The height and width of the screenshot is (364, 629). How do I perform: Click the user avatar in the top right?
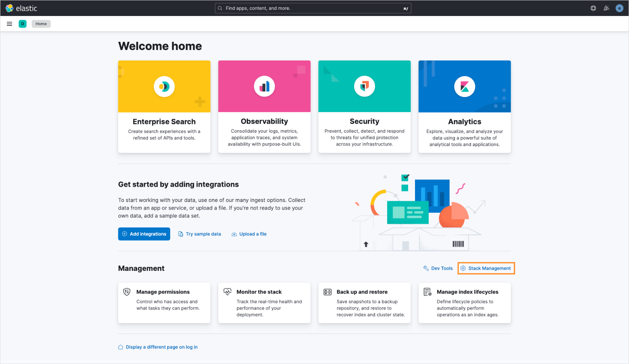[619, 8]
